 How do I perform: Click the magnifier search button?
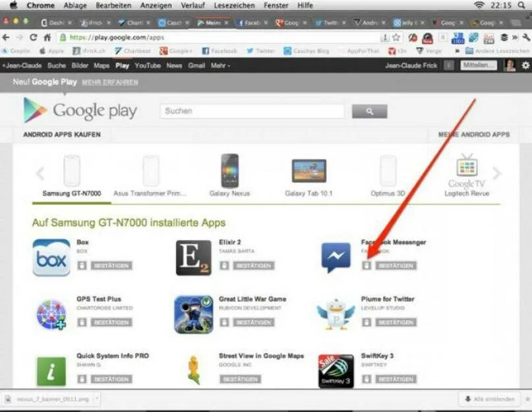[x=369, y=111]
